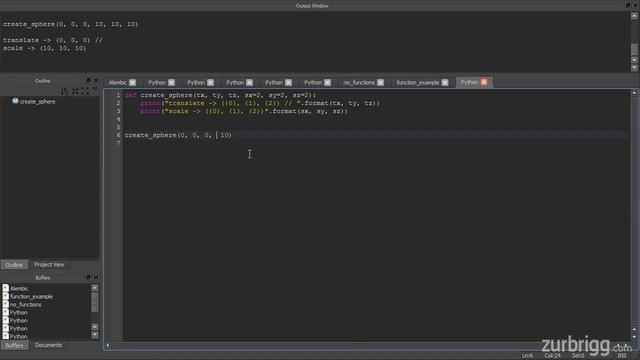Click the Sel:0 status bar entry
640x360 pixels.
point(578,356)
